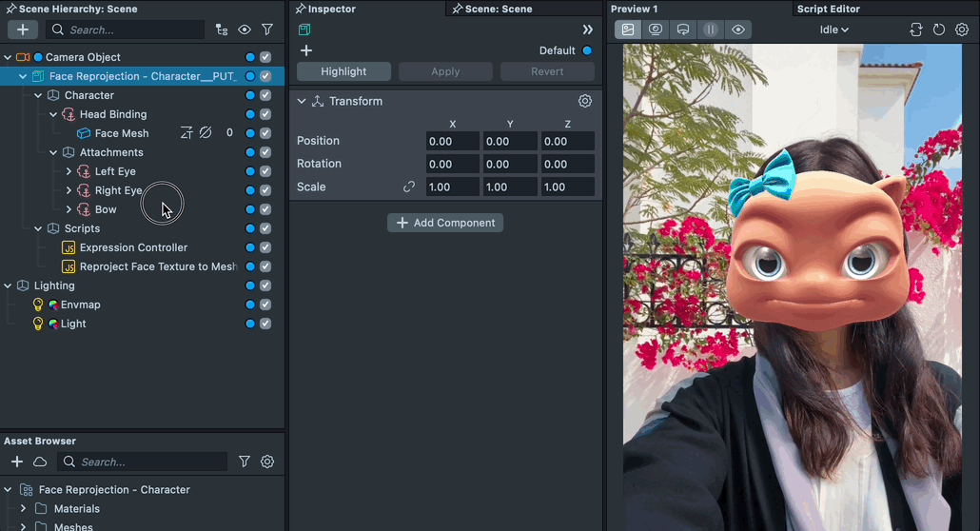Click the Asset Browser filter icon
Image resolution: width=980 pixels, height=531 pixels.
click(x=245, y=462)
